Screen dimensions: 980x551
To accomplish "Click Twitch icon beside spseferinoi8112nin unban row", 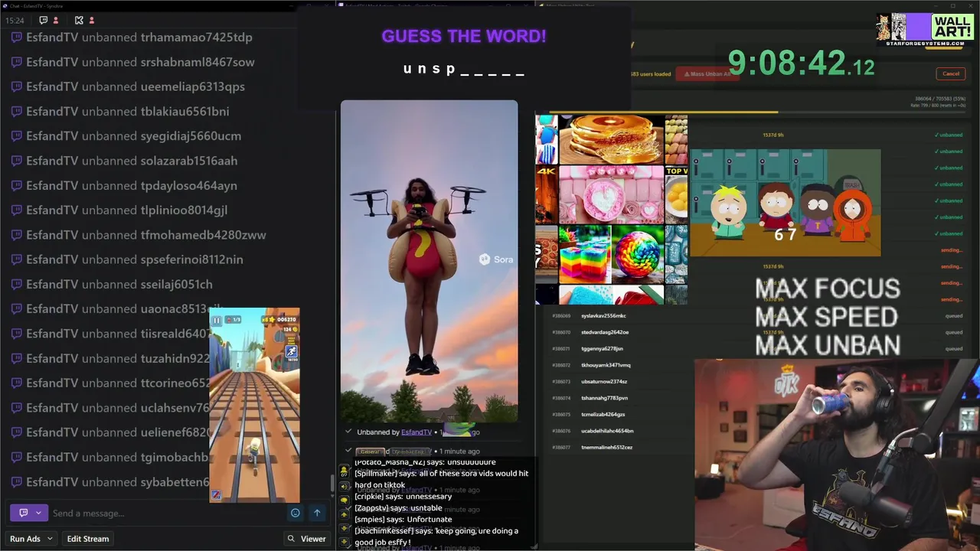I will (x=16, y=259).
